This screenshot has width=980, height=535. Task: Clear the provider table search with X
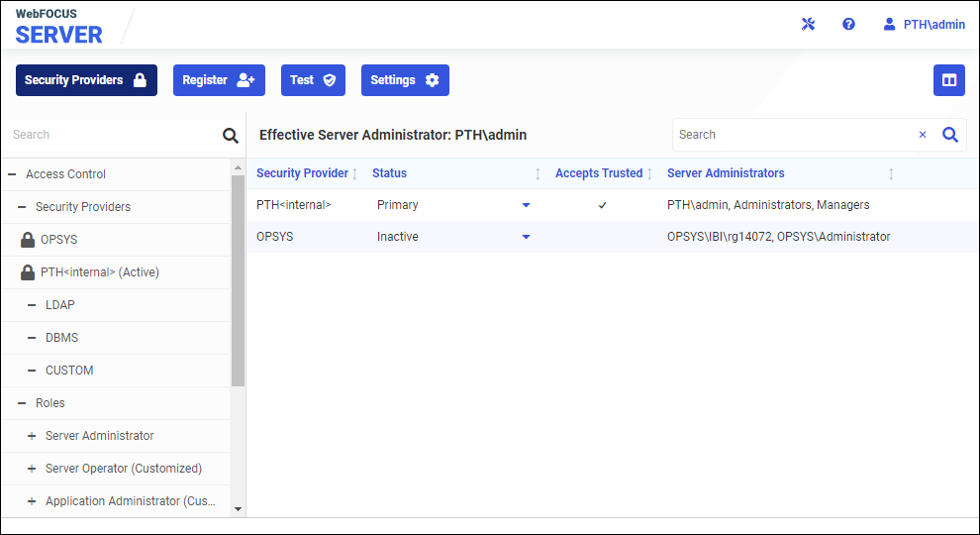[x=923, y=135]
